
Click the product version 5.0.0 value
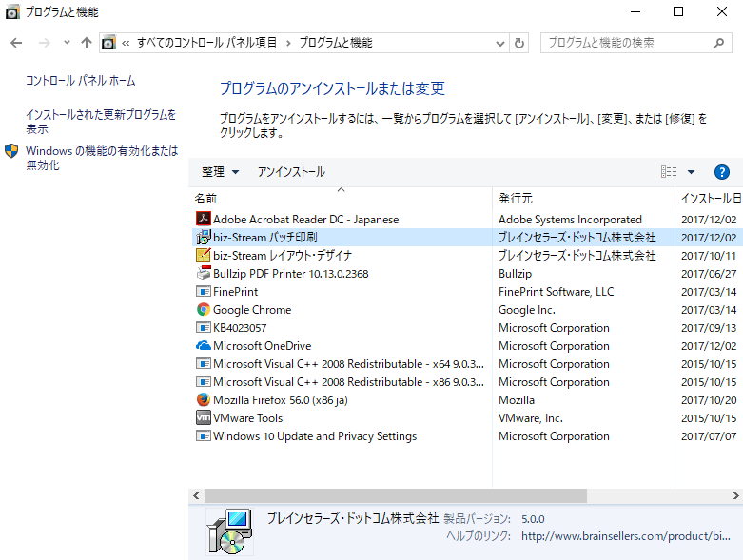[x=533, y=519]
